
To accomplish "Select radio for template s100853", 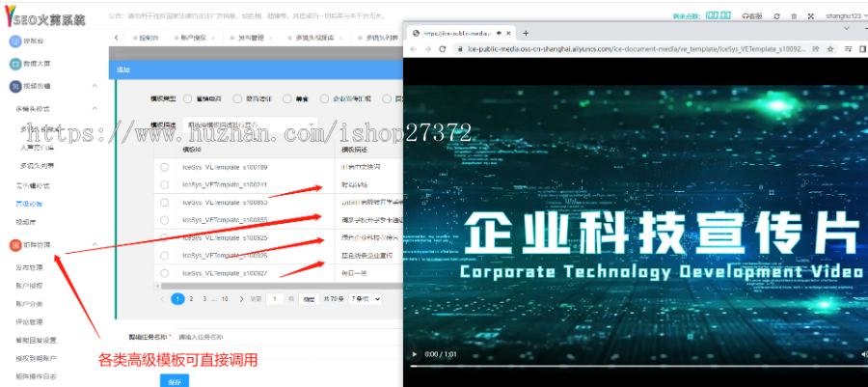I will point(164,202).
